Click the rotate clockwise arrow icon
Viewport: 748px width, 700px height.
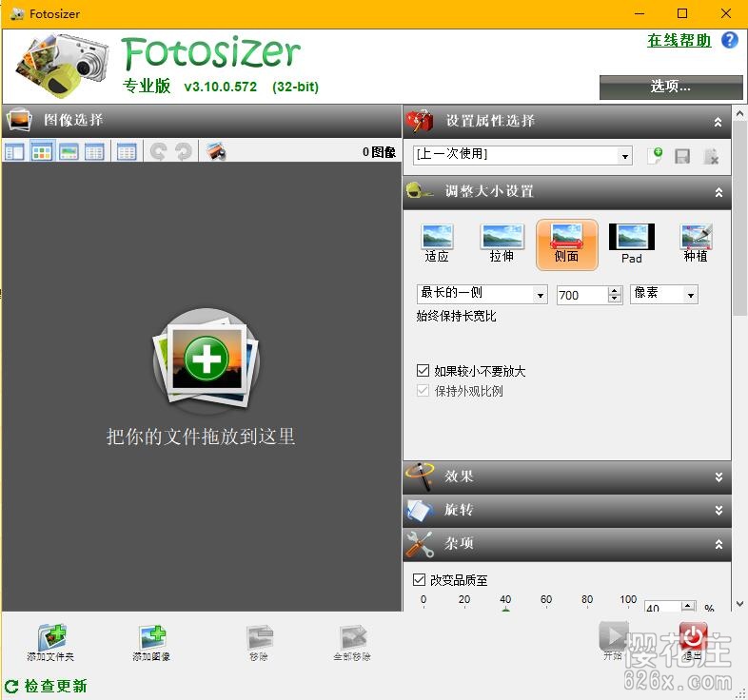[184, 151]
